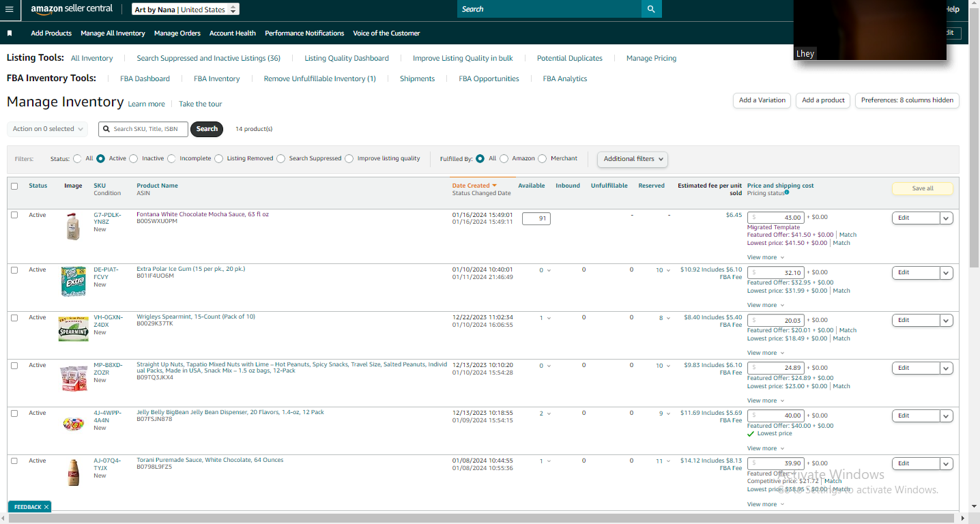
Task: Select the Listing Removed filter
Action: coord(218,158)
